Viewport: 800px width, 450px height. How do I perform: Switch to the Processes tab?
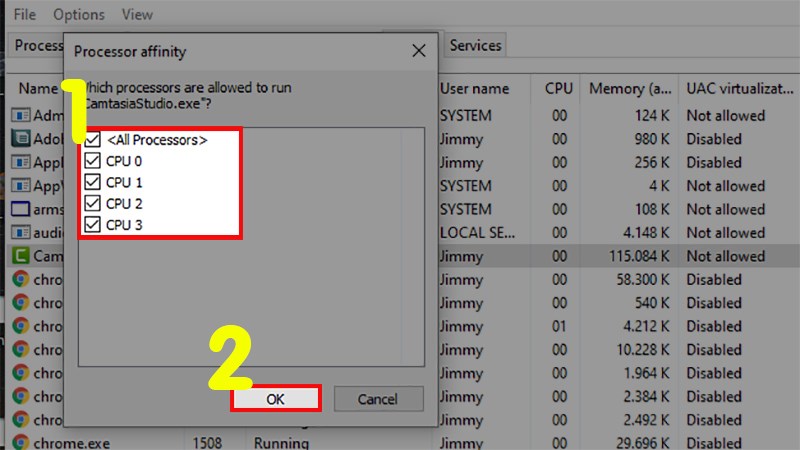tap(38, 45)
